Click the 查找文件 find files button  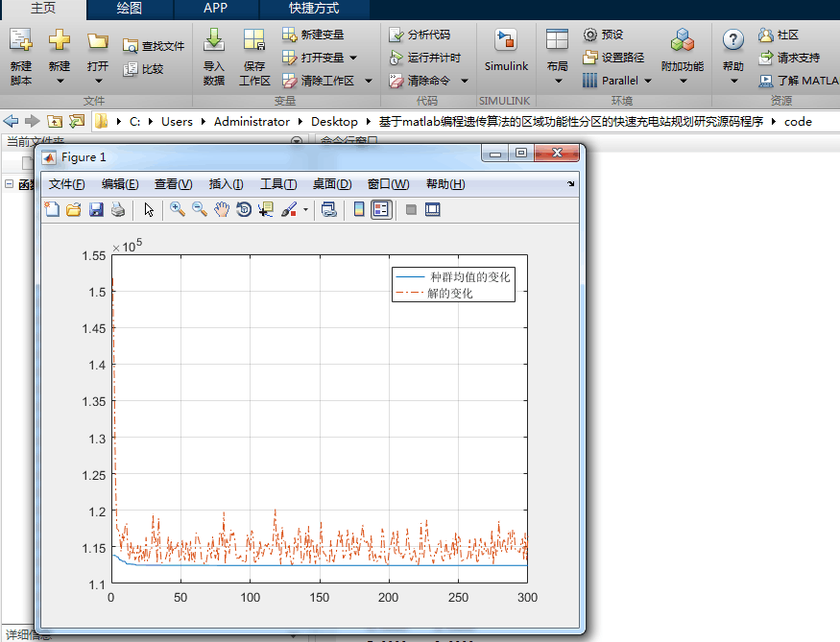(x=154, y=46)
